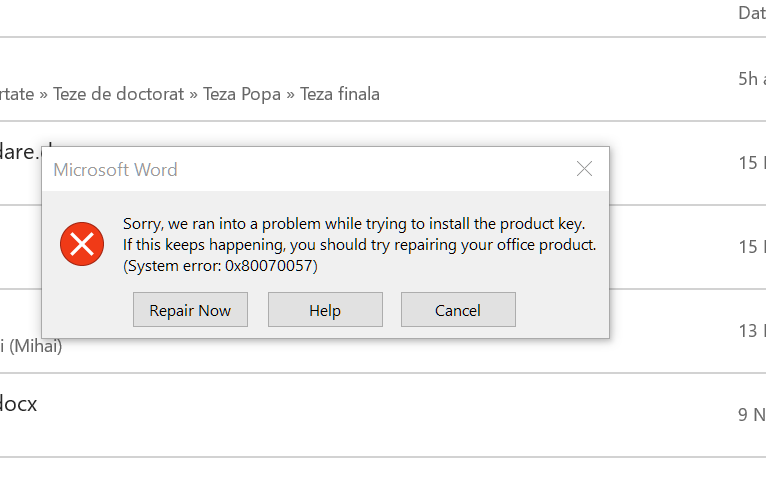Select the file ending in 'docx' with date 9 N
766x490 pixels.
[x=383, y=415]
